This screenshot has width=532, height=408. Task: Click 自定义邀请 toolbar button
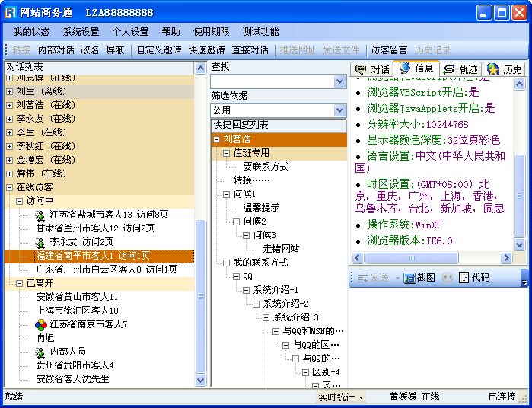pyautogui.click(x=159, y=50)
